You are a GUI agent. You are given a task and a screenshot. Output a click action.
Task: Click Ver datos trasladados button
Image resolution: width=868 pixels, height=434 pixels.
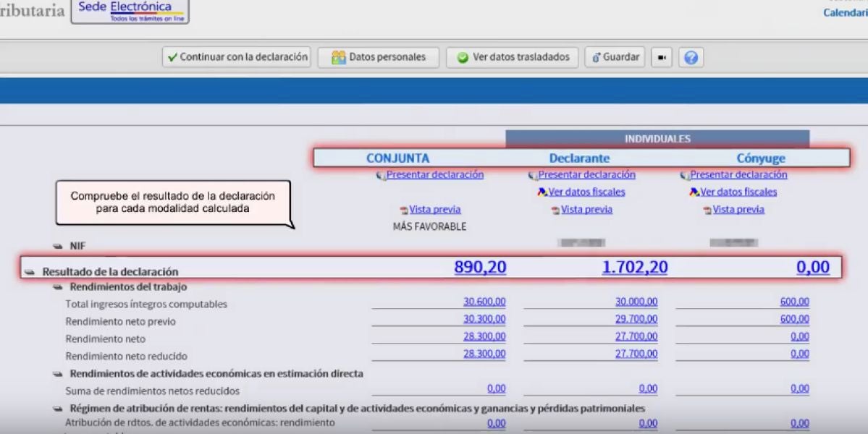512,57
